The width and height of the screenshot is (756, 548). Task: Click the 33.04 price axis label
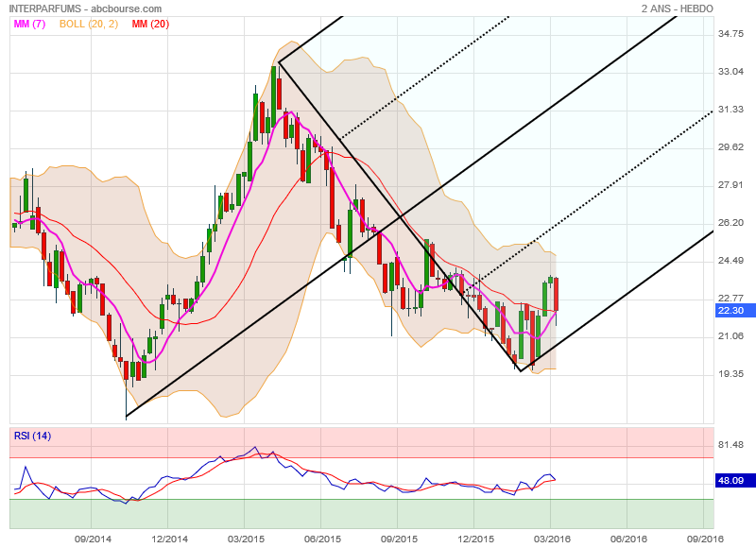[x=730, y=71]
